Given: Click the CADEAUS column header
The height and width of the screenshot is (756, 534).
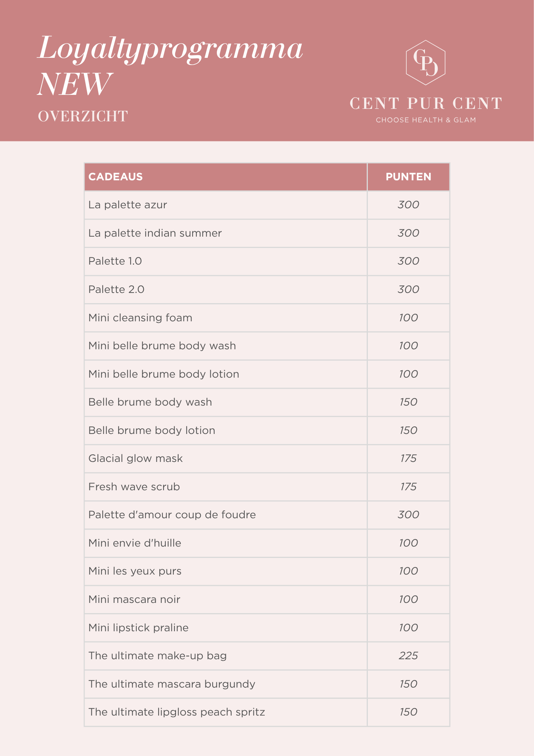Looking at the screenshot, I should coord(116,177).
